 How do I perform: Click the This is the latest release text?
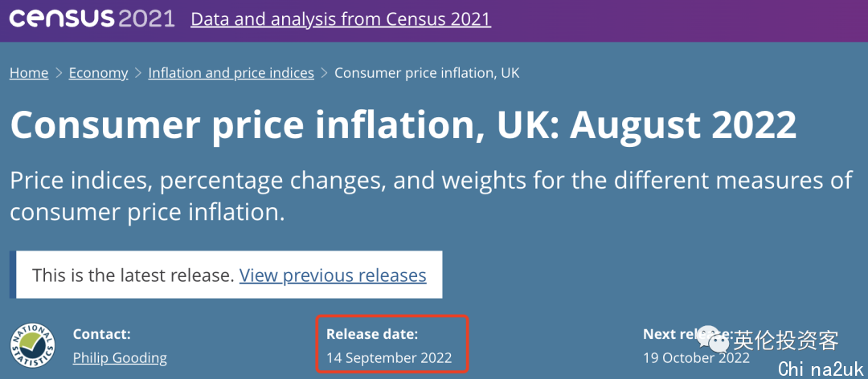tap(133, 275)
